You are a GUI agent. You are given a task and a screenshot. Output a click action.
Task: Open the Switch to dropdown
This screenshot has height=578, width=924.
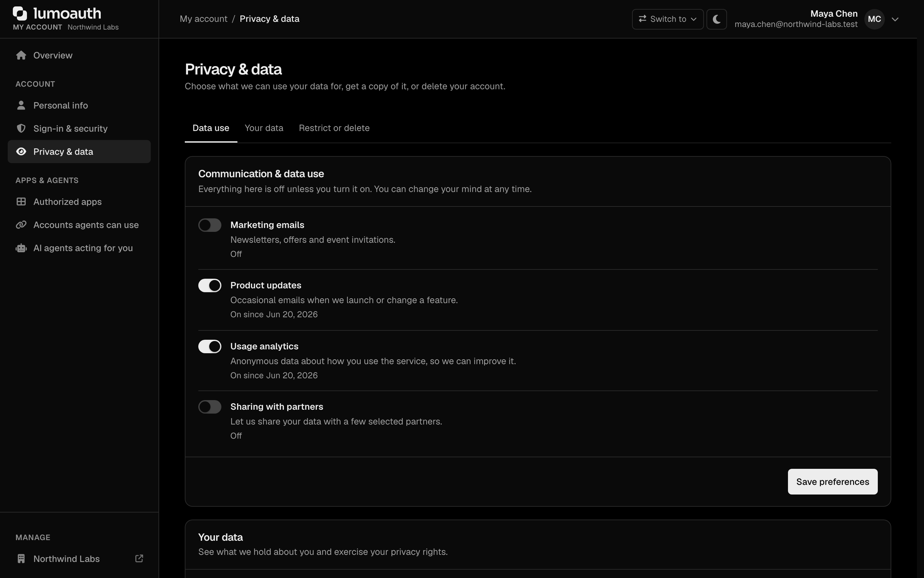pos(668,19)
